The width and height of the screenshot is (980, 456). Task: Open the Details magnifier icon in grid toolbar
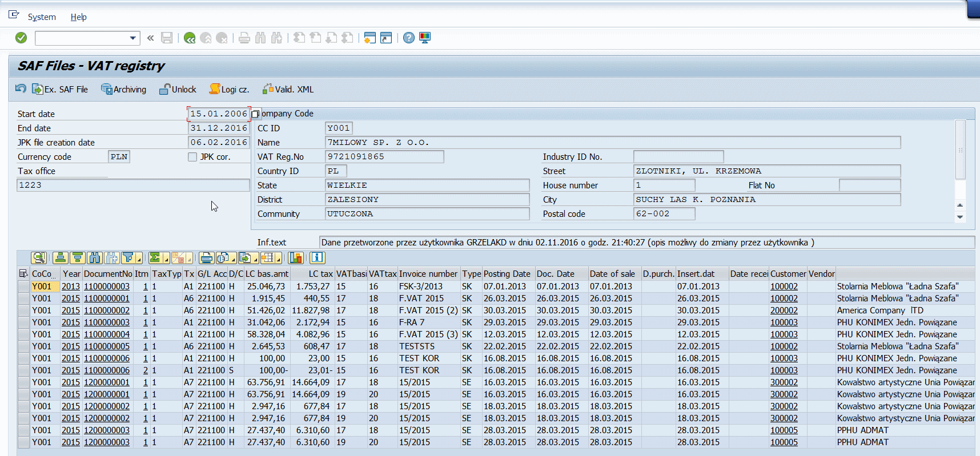click(x=38, y=258)
